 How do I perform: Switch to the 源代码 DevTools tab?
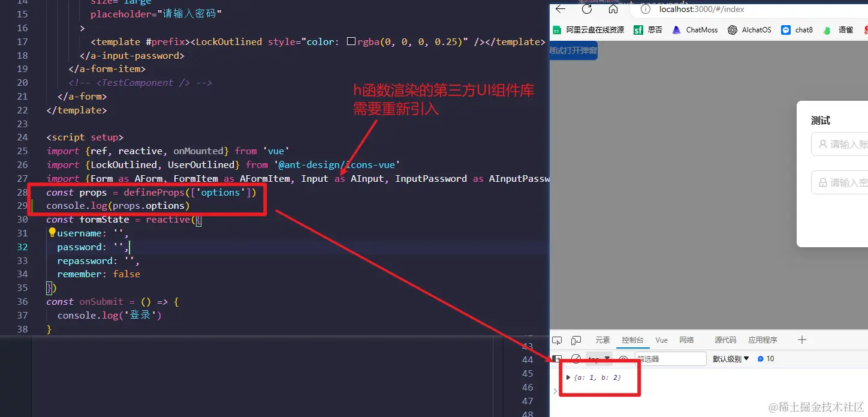click(725, 340)
